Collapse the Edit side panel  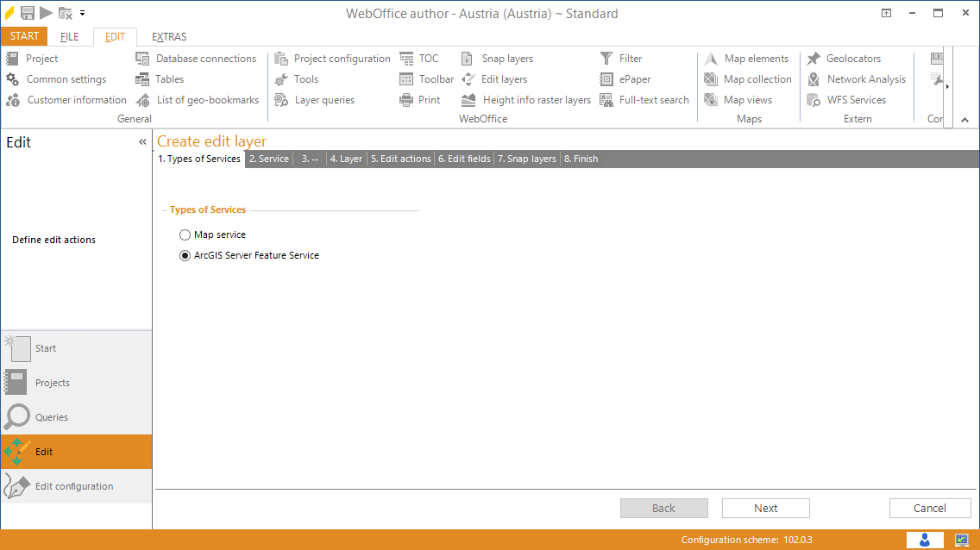[x=142, y=141]
